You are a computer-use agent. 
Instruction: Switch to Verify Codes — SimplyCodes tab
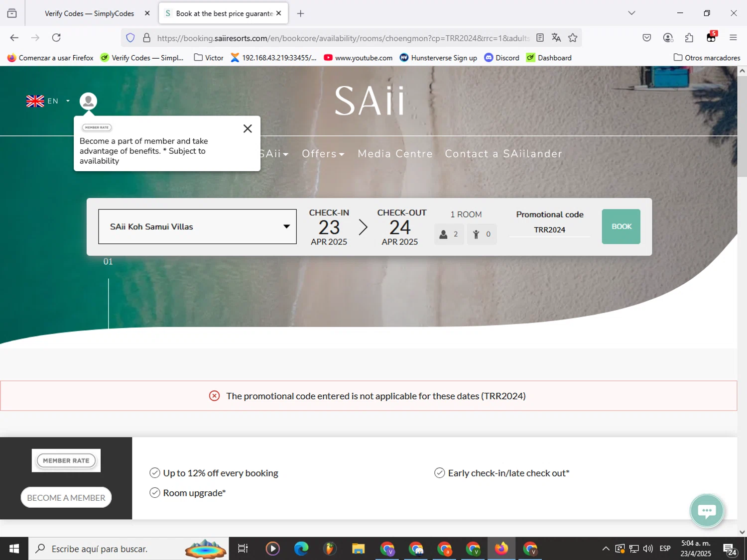coord(90,13)
